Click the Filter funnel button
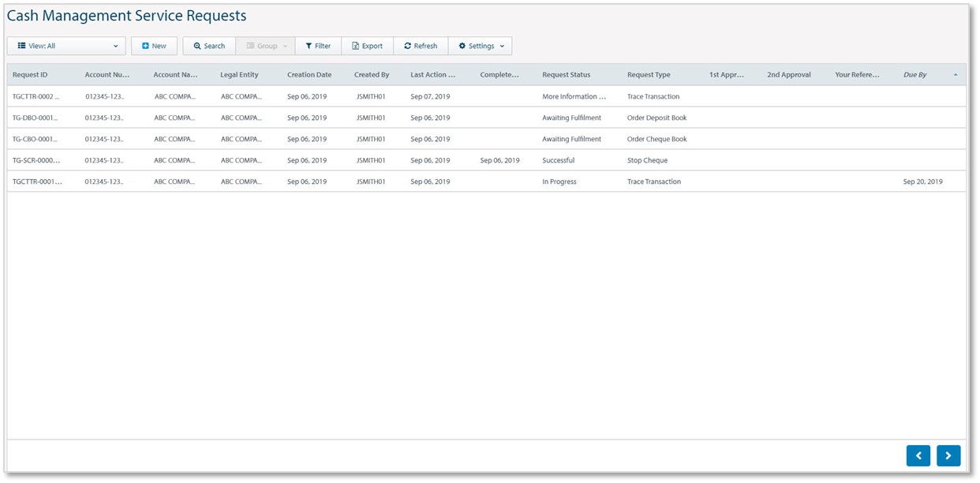Viewport: 980px width, 483px height. [x=318, y=47]
